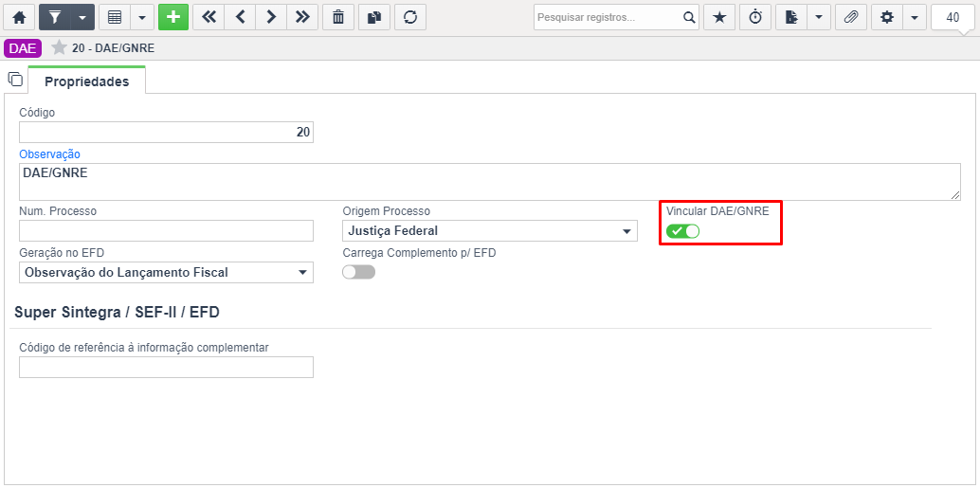Click the Código input field
This screenshot has height=488, width=980.
coord(166,133)
